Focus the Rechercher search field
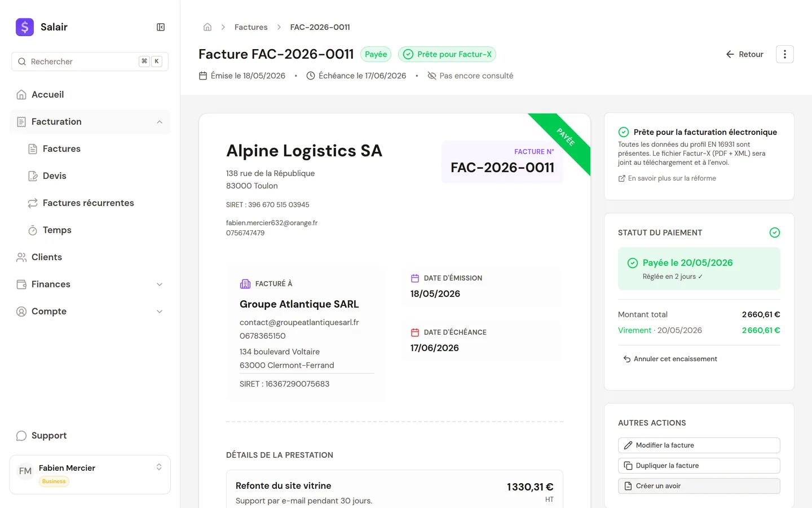Viewport: 812px width, 508px height. pyautogui.click(x=90, y=62)
